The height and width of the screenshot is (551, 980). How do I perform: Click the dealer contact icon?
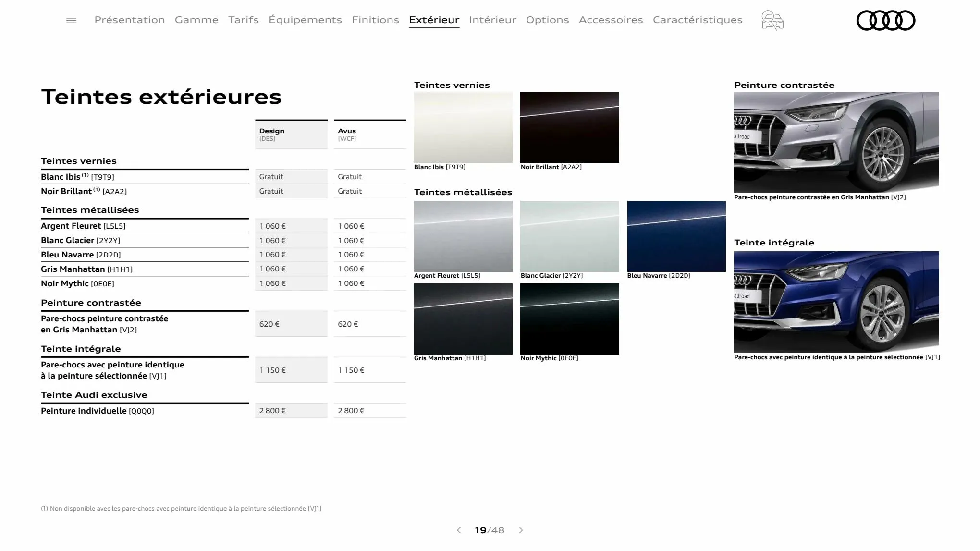point(772,20)
